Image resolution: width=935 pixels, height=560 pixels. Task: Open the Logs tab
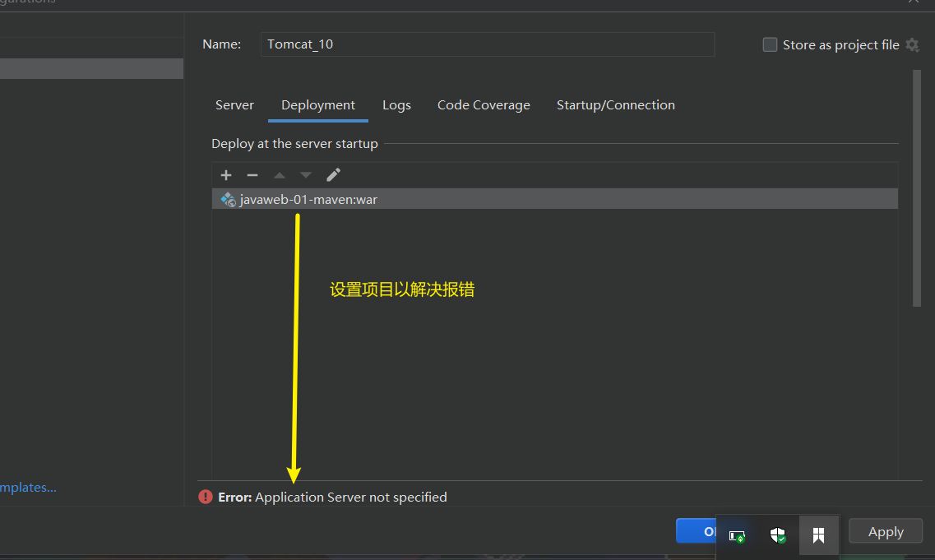396,105
